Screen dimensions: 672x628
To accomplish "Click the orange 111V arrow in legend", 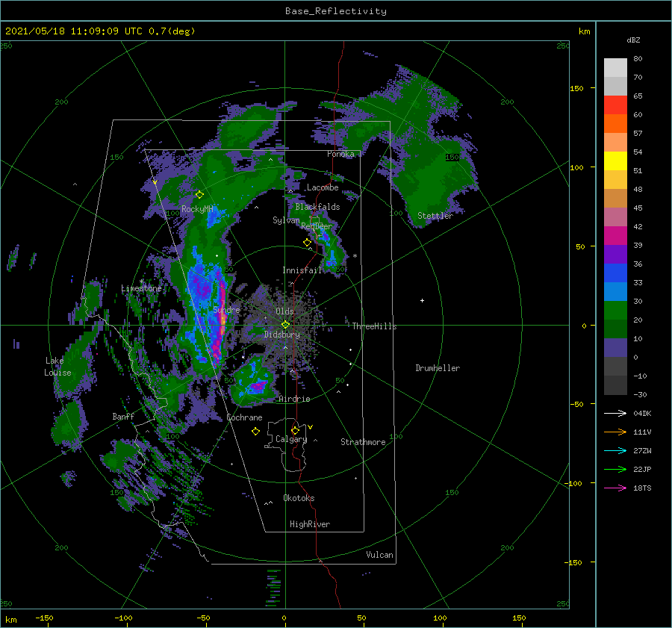I will point(615,432).
